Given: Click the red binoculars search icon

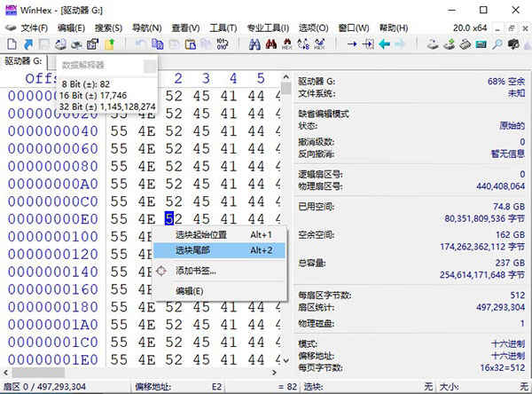Looking at the screenshot, I should pos(270,44).
